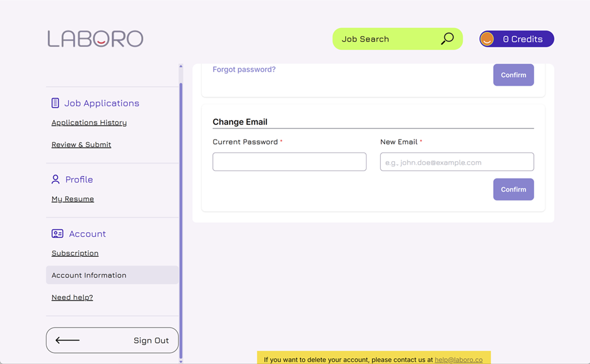The width and height of the screenshot is (590, 364).
Task: Click the sidebar vertical scrollbar
Action: 181,219
